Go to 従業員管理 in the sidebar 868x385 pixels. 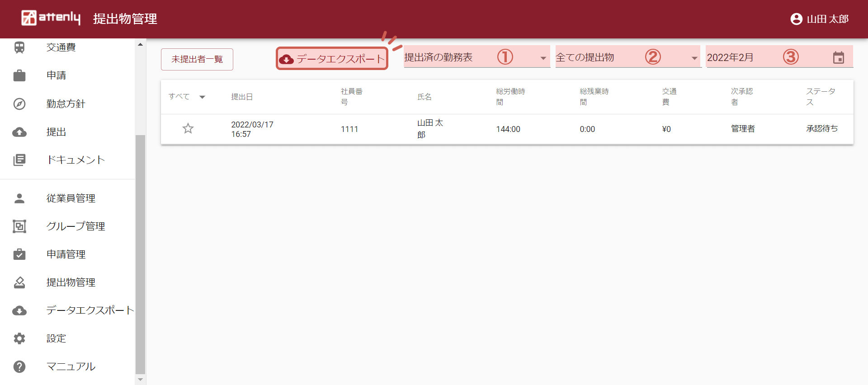[71, 198]
